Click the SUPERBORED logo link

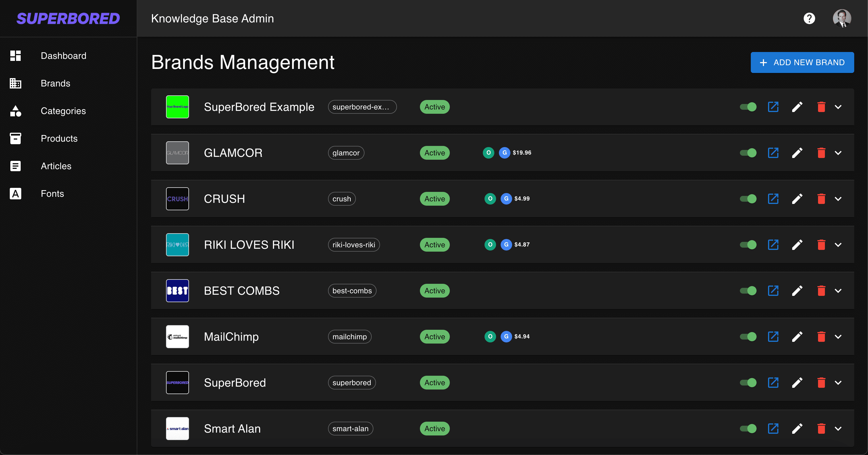coord(68,18)
